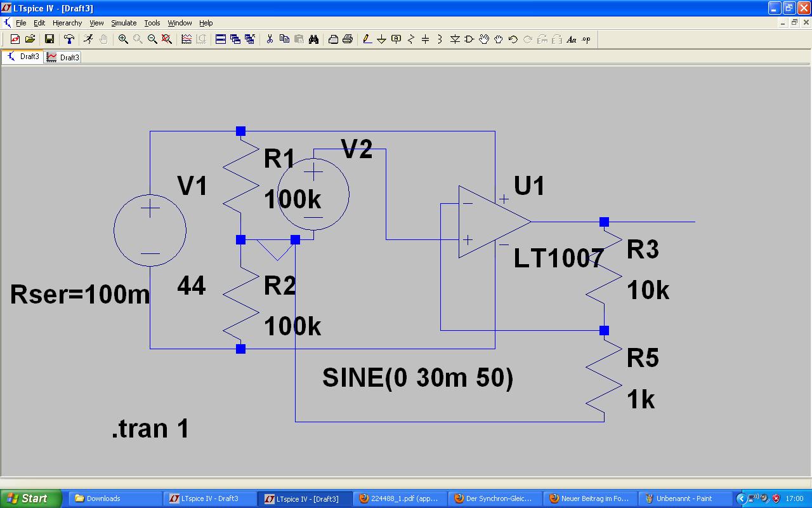Click the Undo arrow icon

[x=513, y=39]
